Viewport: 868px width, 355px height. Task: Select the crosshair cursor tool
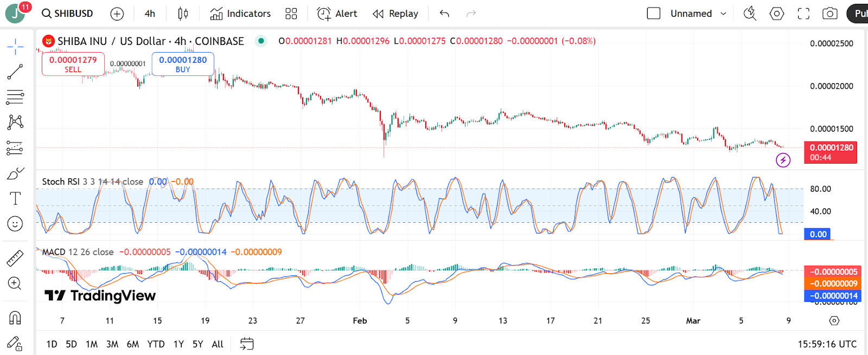click(15, 47)
